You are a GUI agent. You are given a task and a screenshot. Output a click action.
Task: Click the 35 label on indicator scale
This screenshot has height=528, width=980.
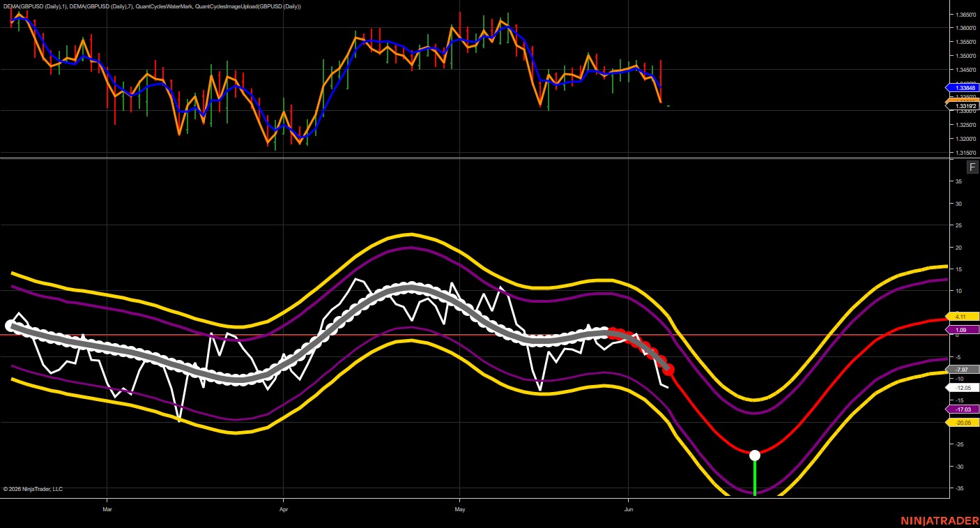(958, 181)
